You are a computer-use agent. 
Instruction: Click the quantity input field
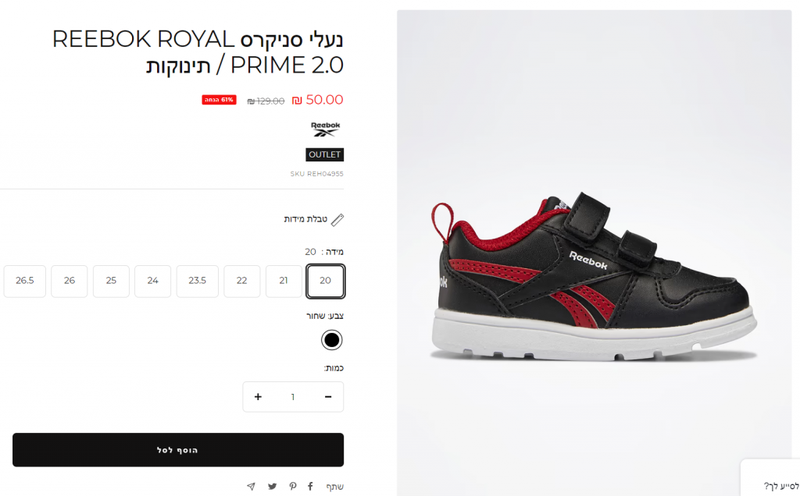(x=293, y=396)
